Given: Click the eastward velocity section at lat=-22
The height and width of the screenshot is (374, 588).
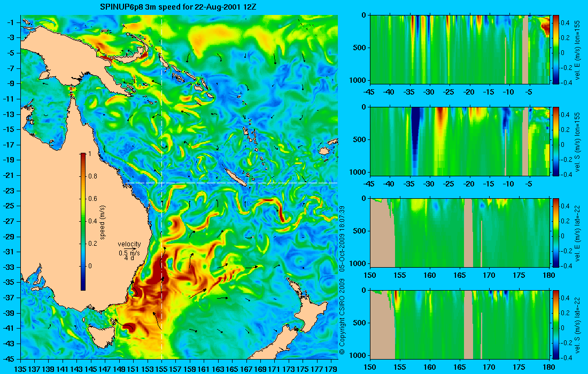Looking at the screenshot, I should point(460,233).
